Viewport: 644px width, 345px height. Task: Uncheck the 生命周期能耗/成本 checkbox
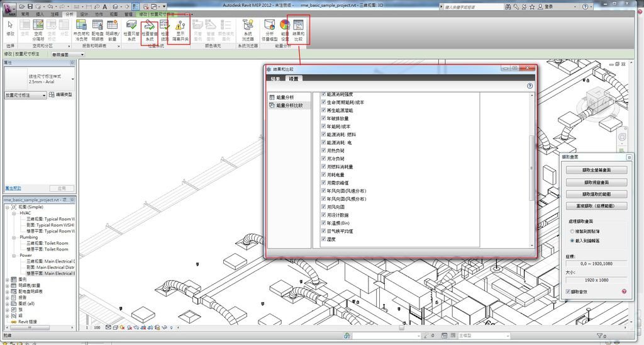tap(324, 102)
